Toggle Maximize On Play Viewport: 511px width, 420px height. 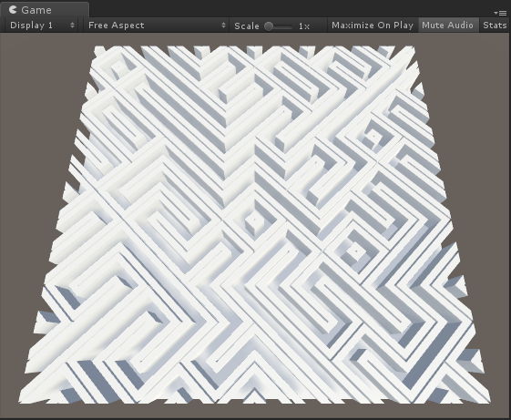pos(373,26)
